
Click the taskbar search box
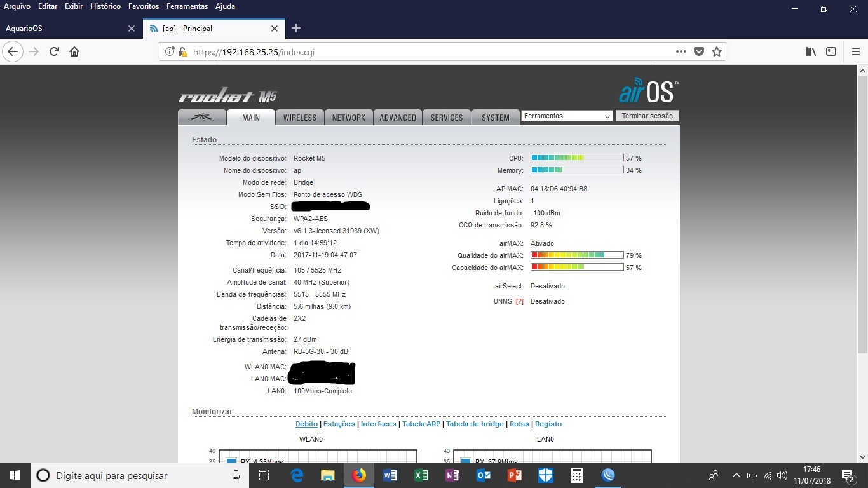[140, 475]
